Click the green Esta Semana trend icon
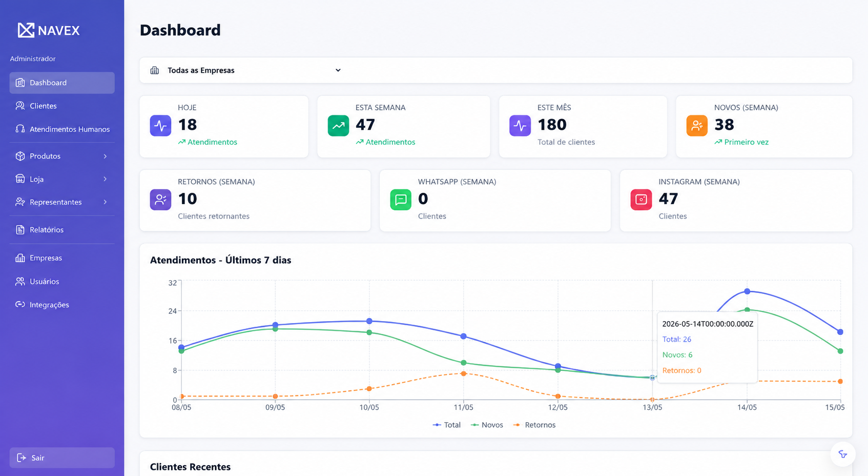The width and height of the screenshot is (868, 476). 338,126
